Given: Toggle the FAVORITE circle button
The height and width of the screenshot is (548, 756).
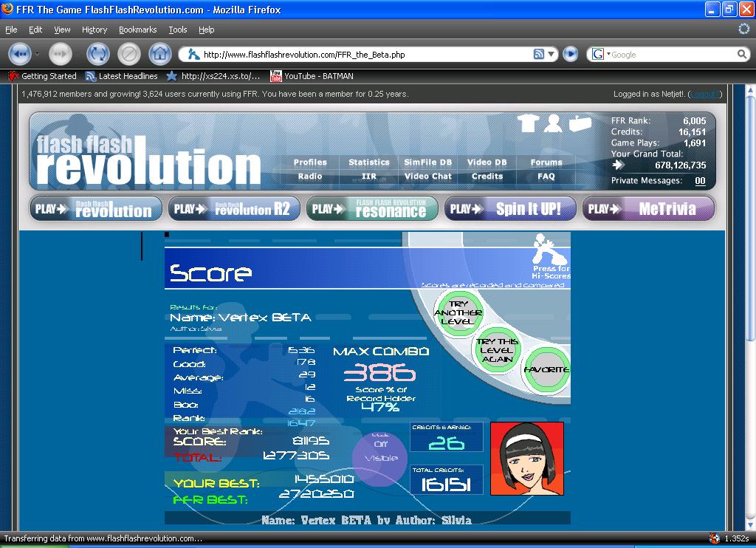Looking at the screenshot, I should point(547,370).
